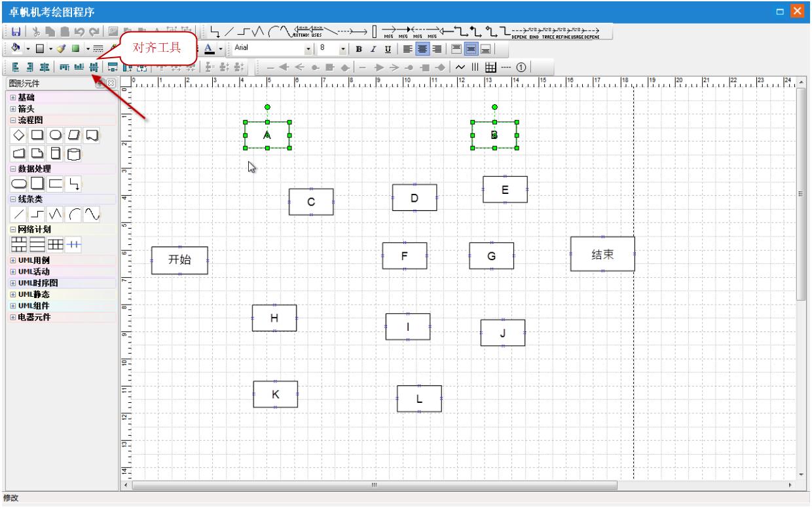812x509 pixels.
Task: Toggle Bold text formatting
Action: click(x=359, y=49)
